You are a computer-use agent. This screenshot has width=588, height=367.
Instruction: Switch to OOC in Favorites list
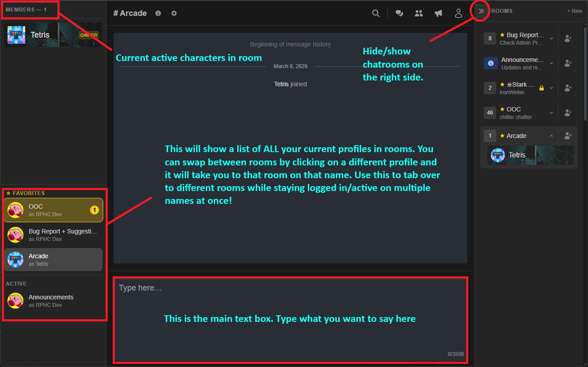coord(53,210)
